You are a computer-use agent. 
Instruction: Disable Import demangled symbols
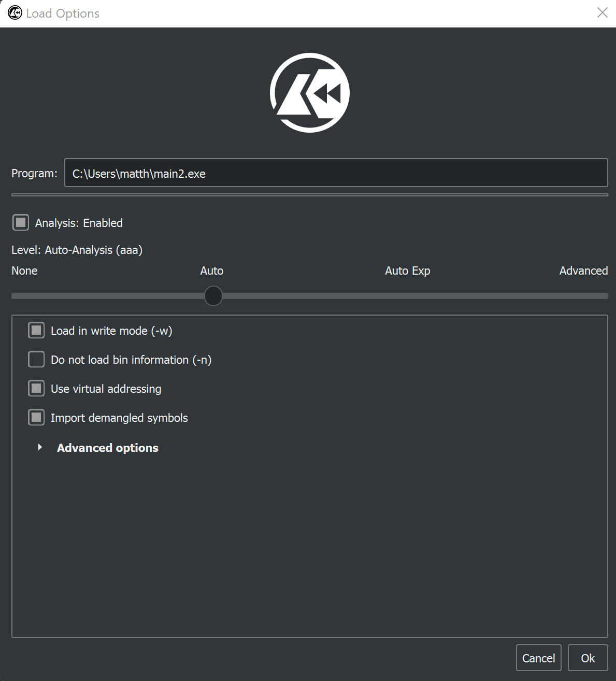(x=36, y=417)
